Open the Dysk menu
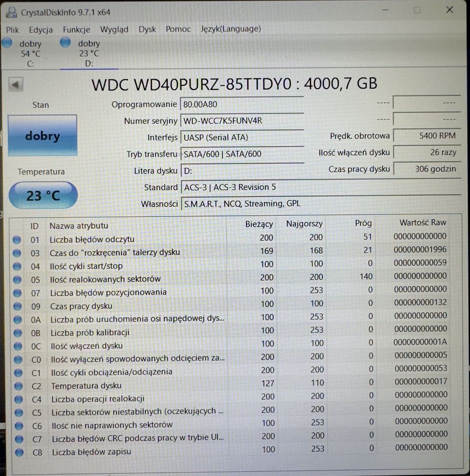 147,29
